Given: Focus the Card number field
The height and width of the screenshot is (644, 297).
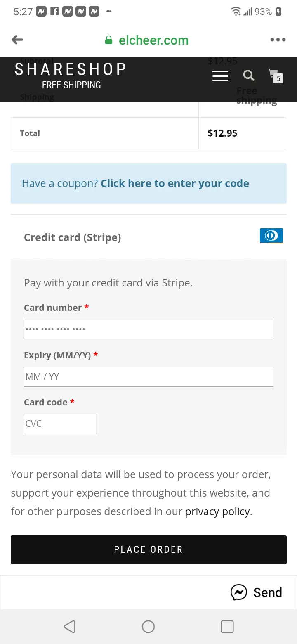Looking at the screenshot, I should (x=148, y=329).
